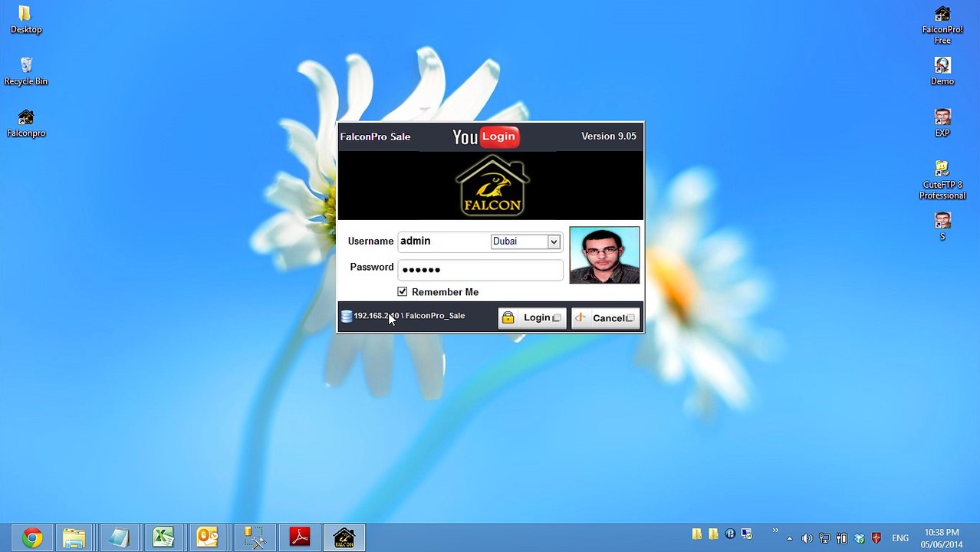Show hidden tray icons arrow
Viewport: 980px width, 552px height.
(x=790, y=538)
